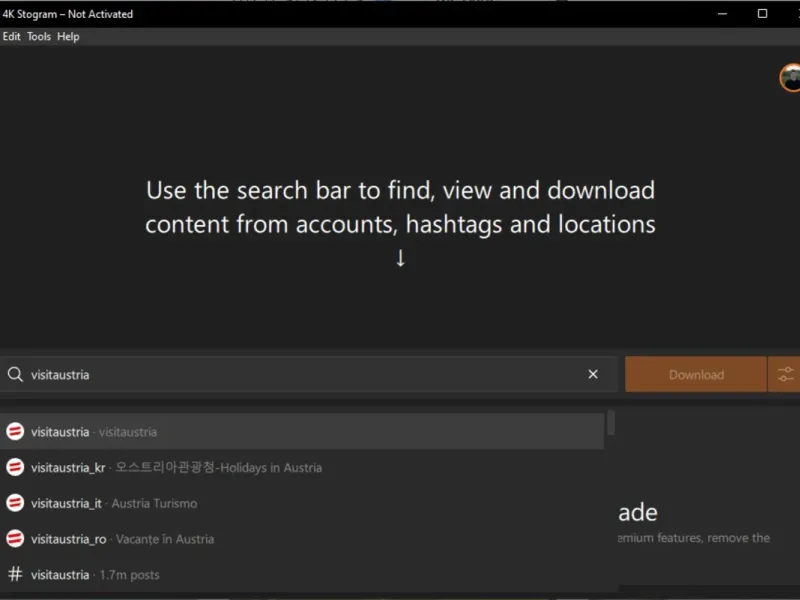Click the hashtag symbol icon
Screen dimensions: 800x600
pyautogui.click(x=15, y=574)
